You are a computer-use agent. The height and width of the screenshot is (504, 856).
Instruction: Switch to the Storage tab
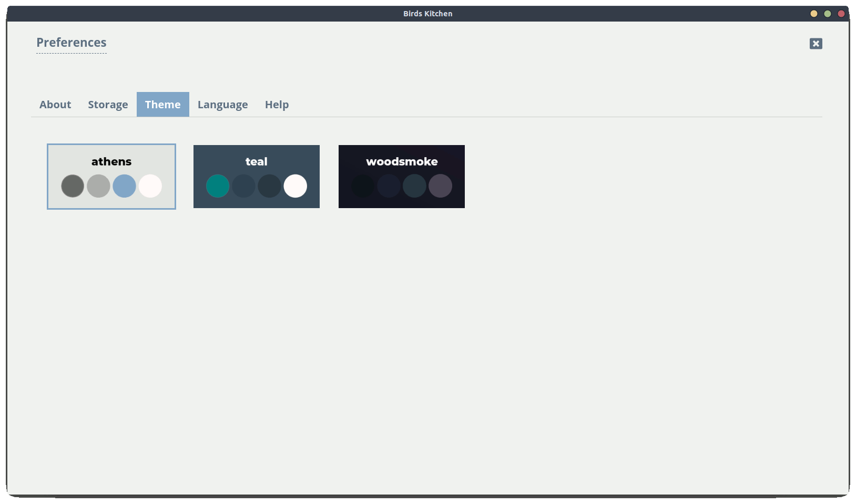pyautogui.click(x=108, y=105)
